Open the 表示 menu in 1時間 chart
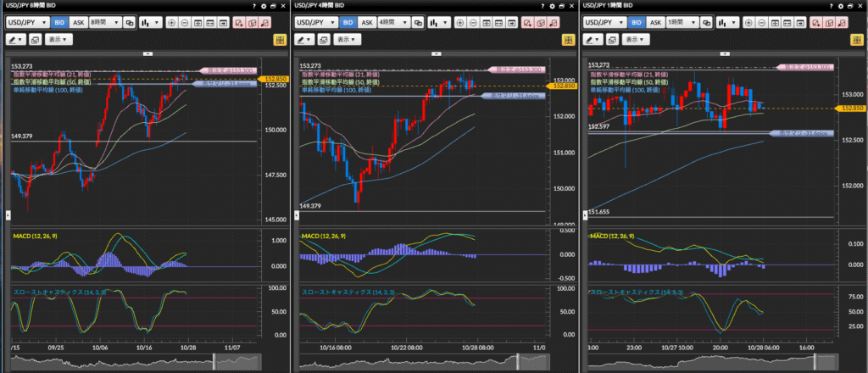Image resolution: width=868 pixels, height=373 pixels. 636,39
